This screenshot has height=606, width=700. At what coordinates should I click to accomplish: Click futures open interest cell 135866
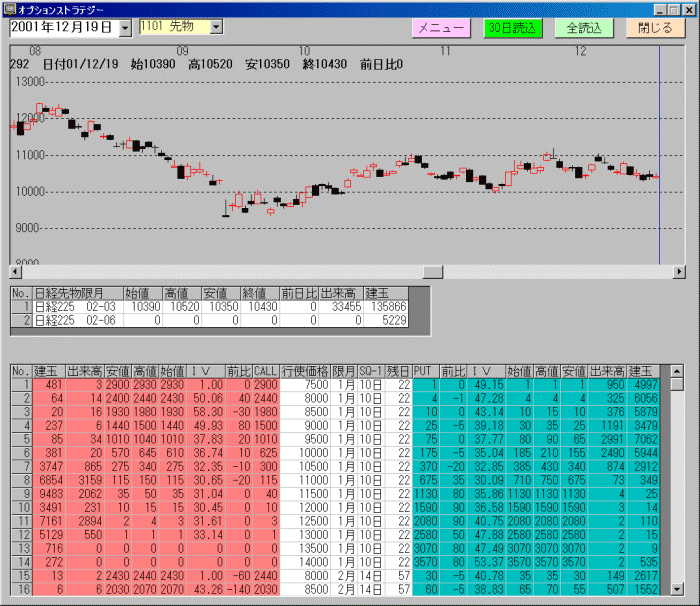coord(386,307)
